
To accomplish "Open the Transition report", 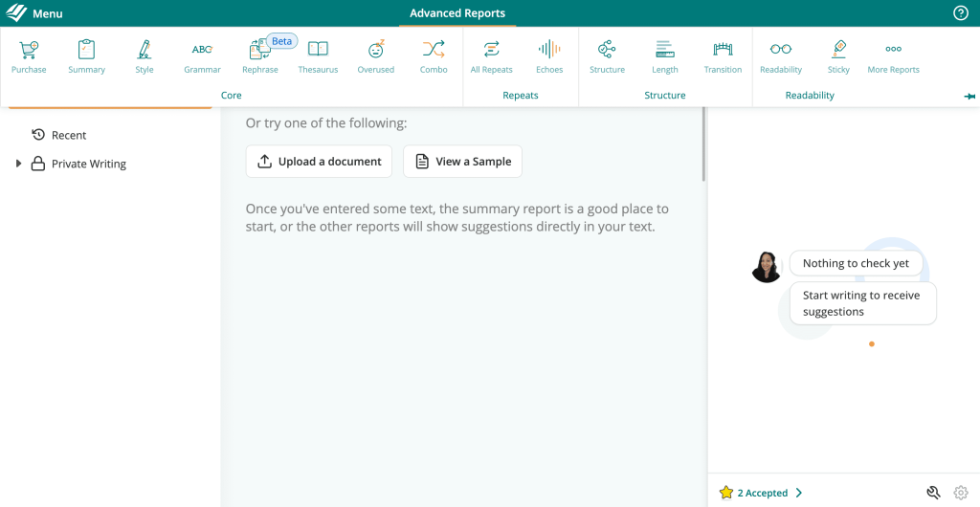I will pos(723,56).
